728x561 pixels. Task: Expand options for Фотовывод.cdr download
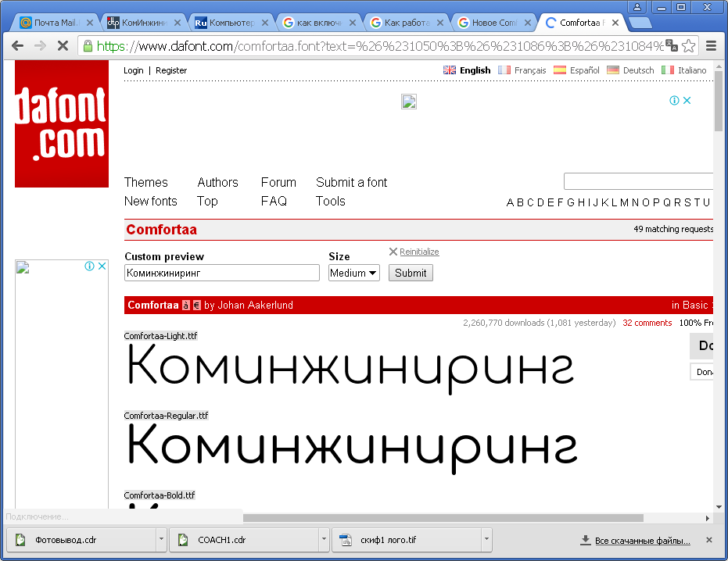[161, 539]
